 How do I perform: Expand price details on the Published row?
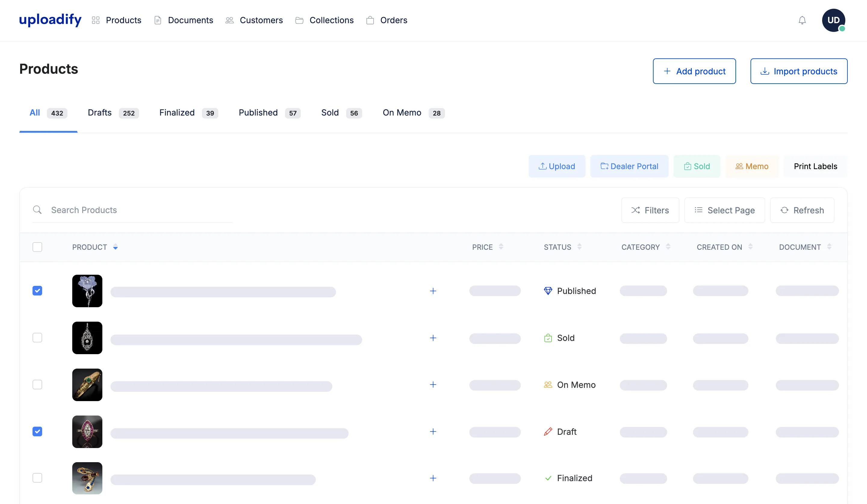click(x=433, y=291)
